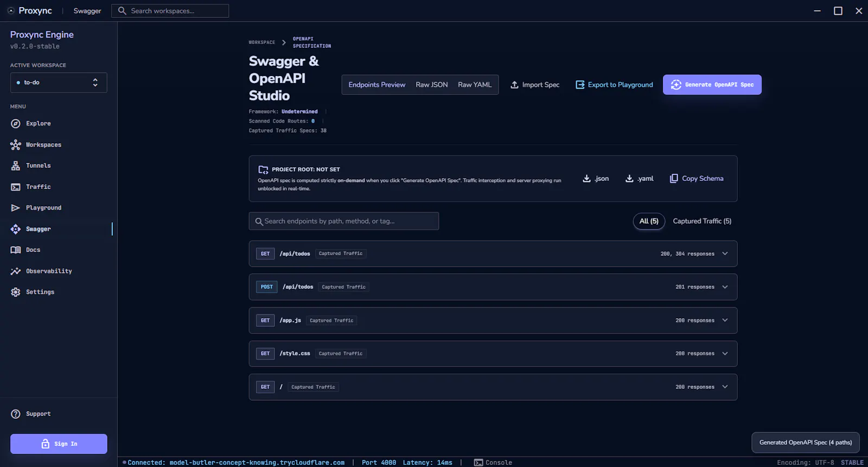Screen dimensions: 868x467
Task: Click the Export to Playground icon
Action: click(x=580, y=85)
